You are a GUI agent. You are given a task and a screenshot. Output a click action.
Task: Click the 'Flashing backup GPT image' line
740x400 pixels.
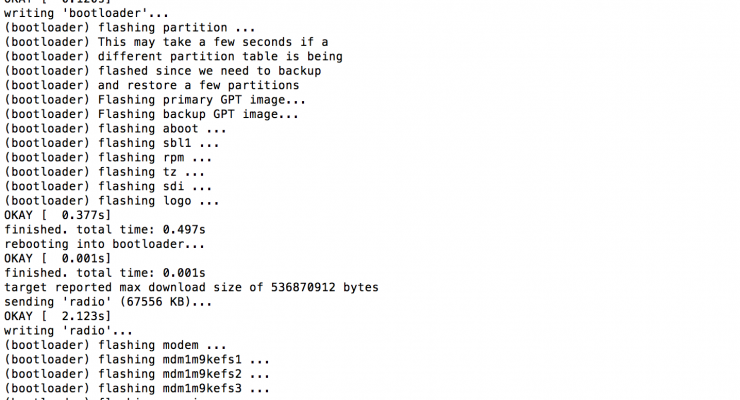pos(151,114)
